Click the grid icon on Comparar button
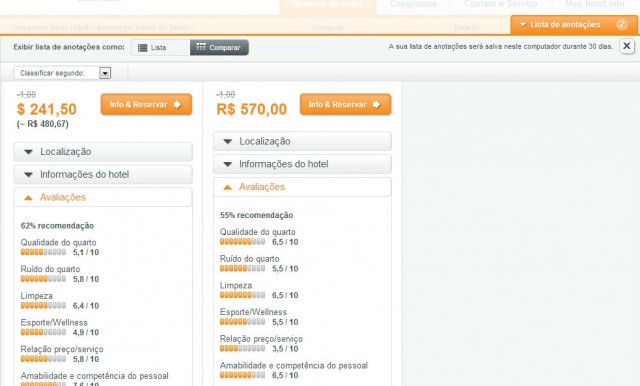Screen dimensions: 640x386 pyautogui.click(x=201, y=47)
